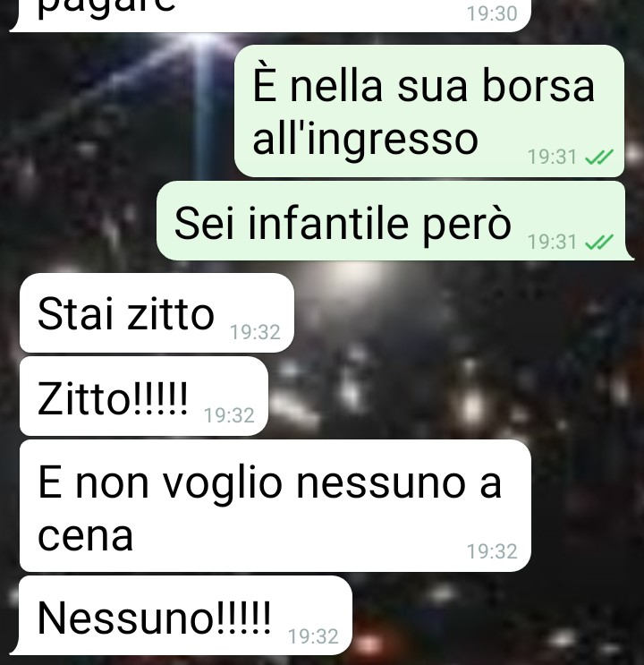Image resolution: width=644 pixels, height=665 pixels.
Task: Select the 'Sei infantile però' message bubble
Action: tap(394, 220)
